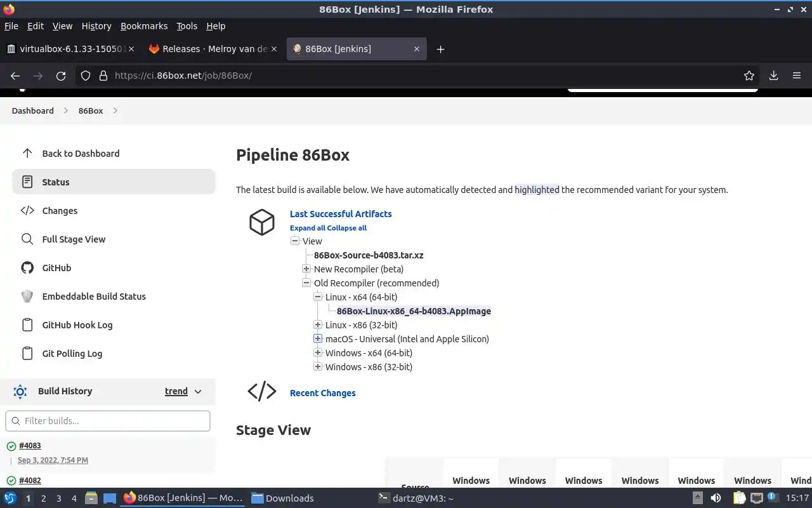Collapse the View tree node
The width and height of the screenshot is (812, 508).
pyautogui.click(x=295, y=241)
